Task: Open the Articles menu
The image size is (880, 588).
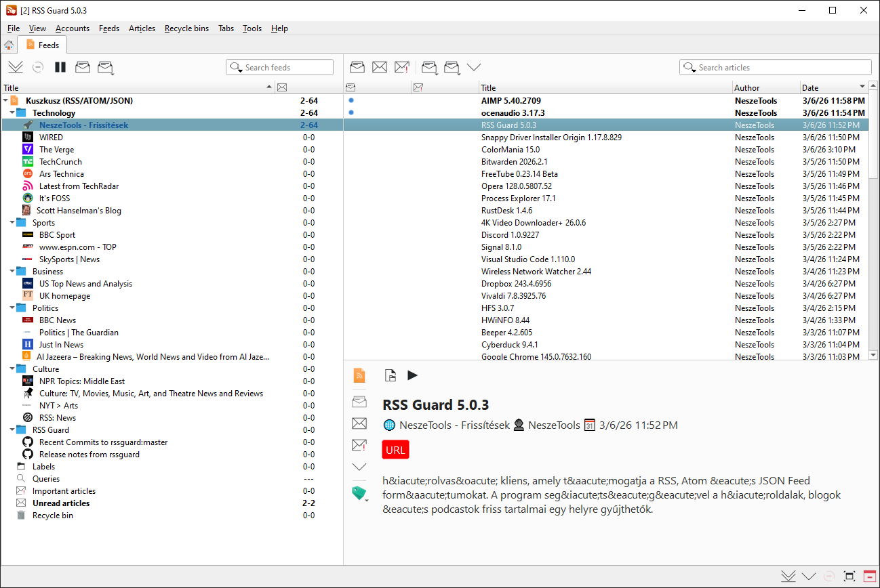Action: (x=142, y=28)
